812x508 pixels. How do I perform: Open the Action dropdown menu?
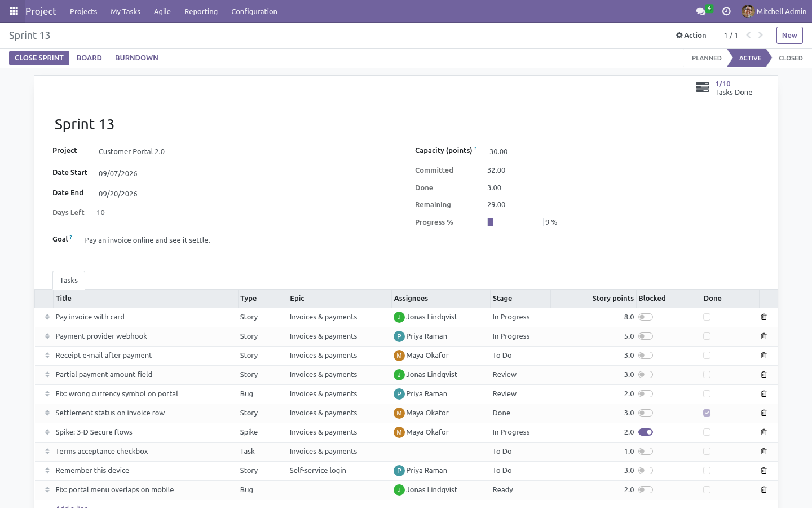(691, 35)
